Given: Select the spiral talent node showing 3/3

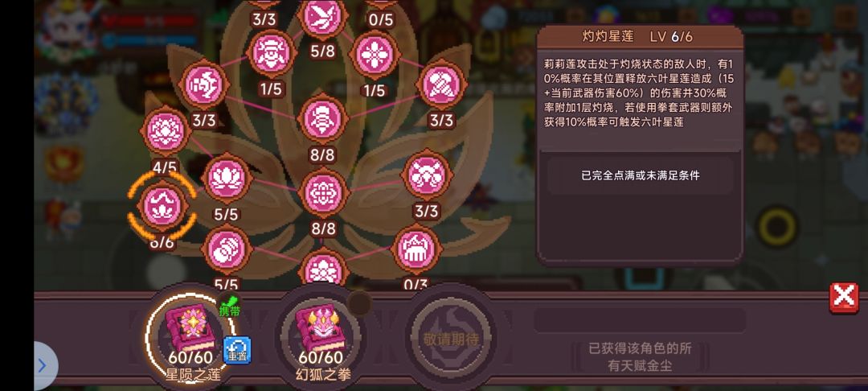Looking at the screenshot, I should pyautogui.click(x=203, y=84).
